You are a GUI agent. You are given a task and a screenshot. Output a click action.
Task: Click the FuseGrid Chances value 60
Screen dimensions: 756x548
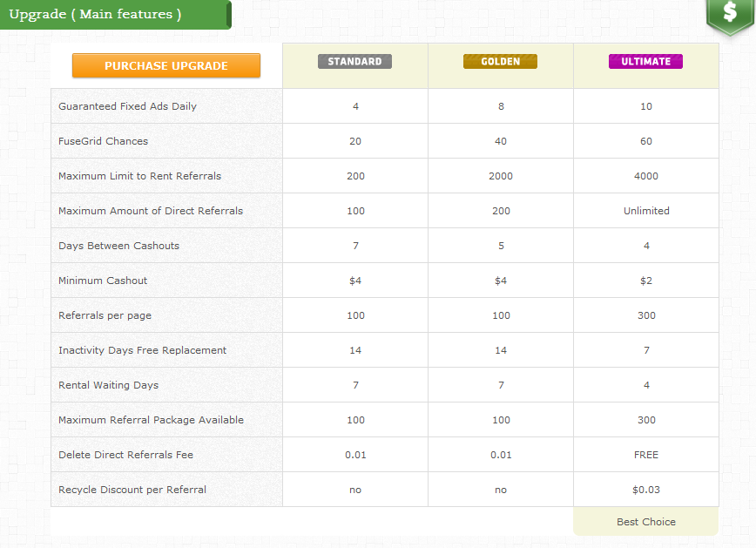[x=646, y=141]
